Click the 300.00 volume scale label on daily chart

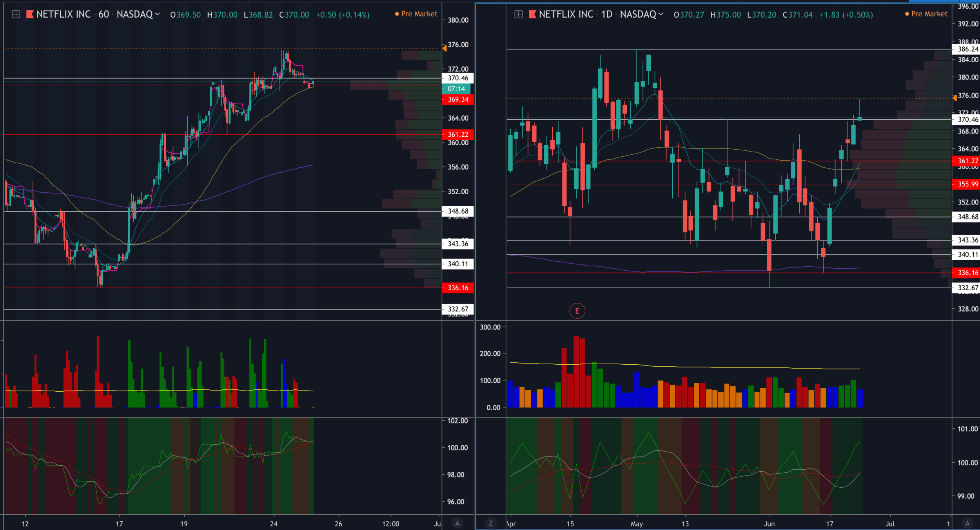pos(490,327)
